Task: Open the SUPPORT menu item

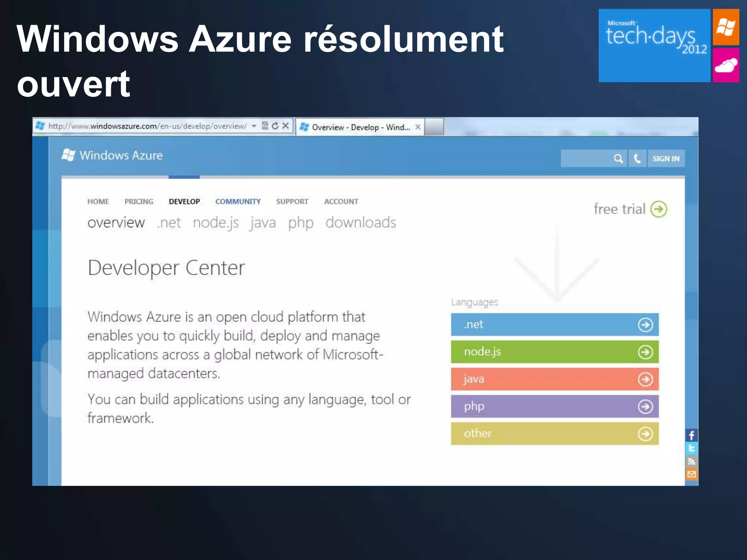Action: 292,202
